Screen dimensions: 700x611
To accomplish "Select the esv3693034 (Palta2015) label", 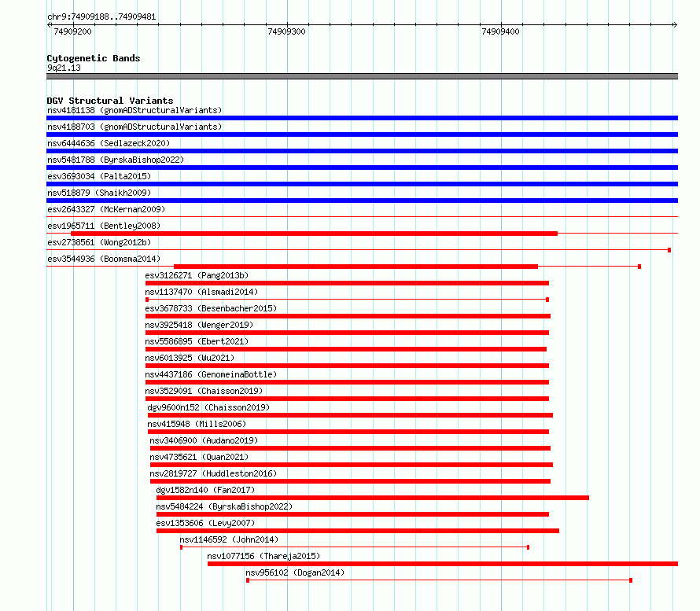I will point(99,176).
